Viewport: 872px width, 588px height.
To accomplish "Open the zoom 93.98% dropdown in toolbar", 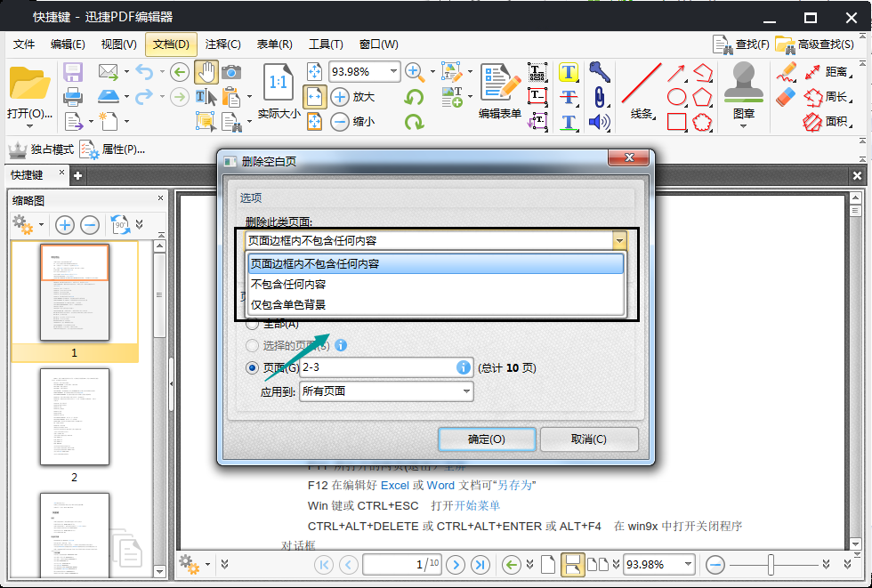I will [393, 72].
